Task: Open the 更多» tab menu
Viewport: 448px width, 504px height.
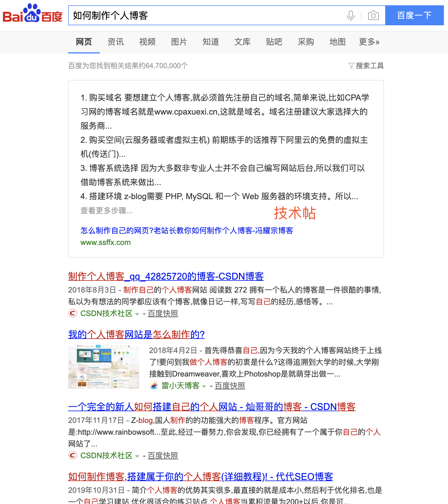Action: point(369,42)
